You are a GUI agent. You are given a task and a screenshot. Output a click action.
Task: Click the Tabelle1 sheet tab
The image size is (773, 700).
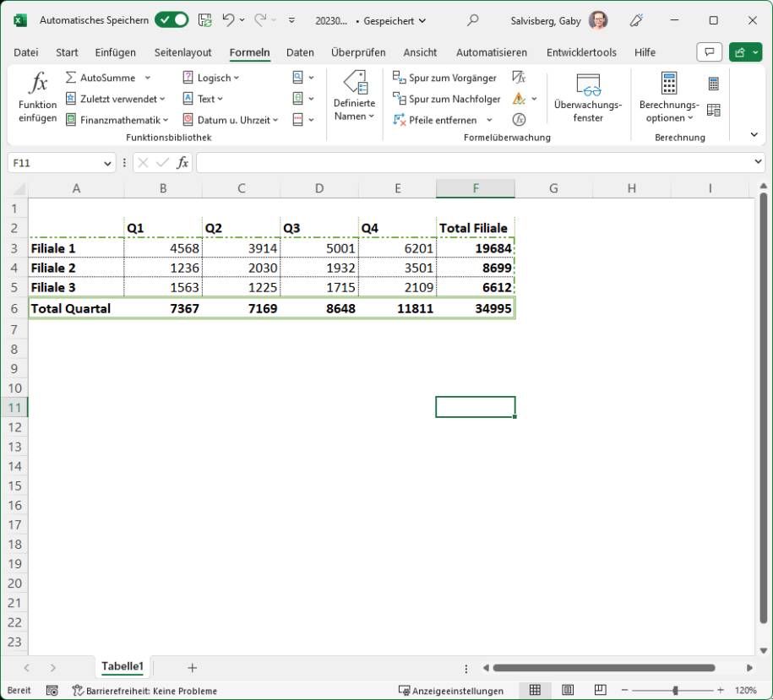click(x=122, y=666)
